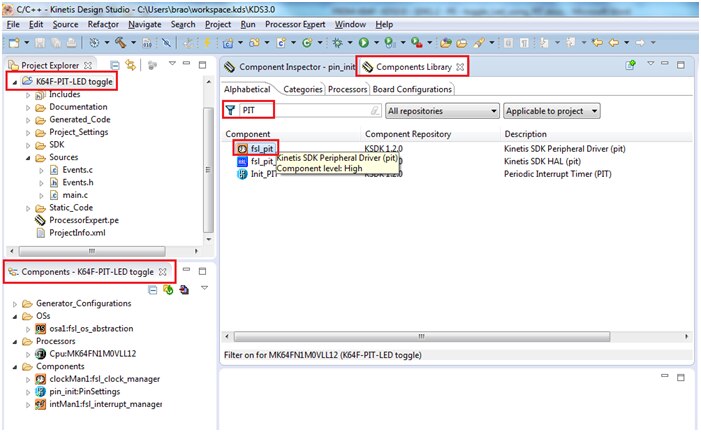The image size is (701, 432).
Task: Click the Cpu MK64FN1M0VLL12 chip icon
Action: tap(41, 354)
